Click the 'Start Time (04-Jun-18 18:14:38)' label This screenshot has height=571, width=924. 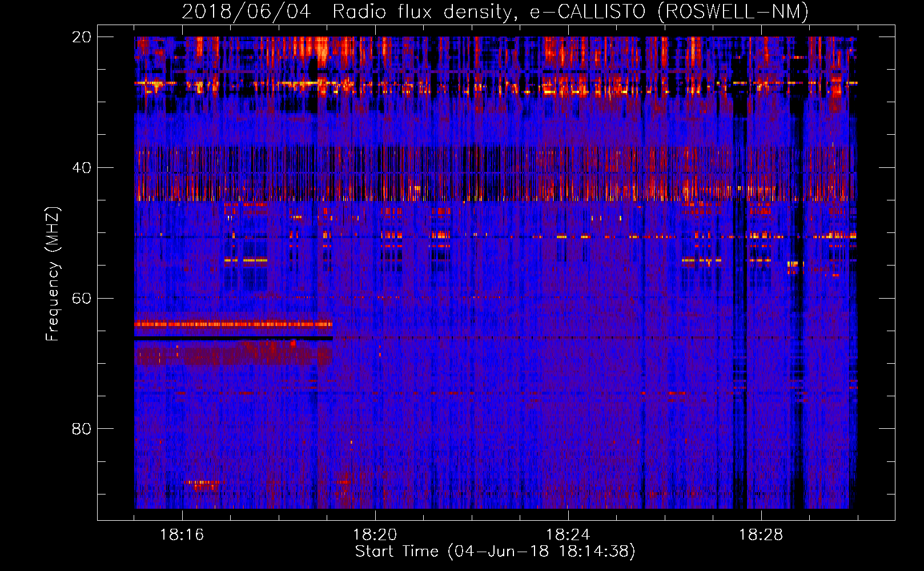[495, 552]
